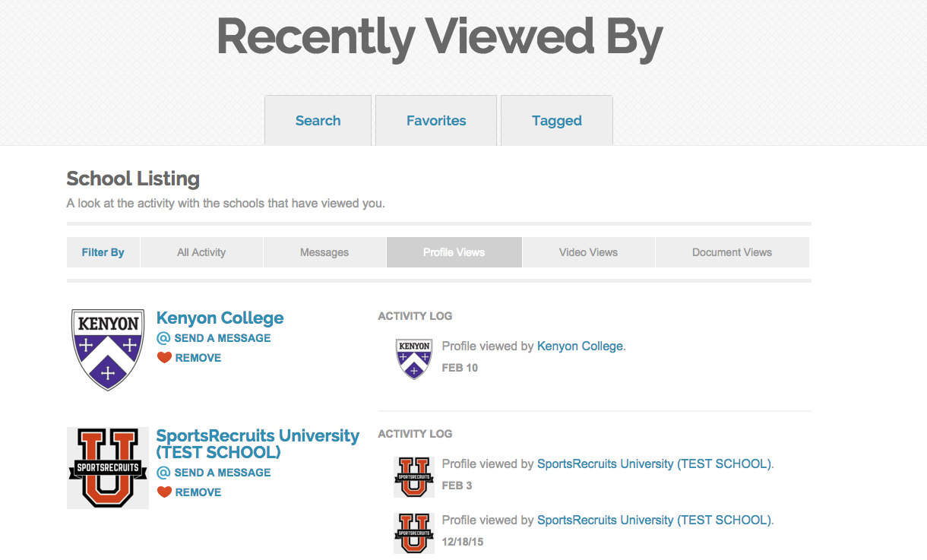Image resolution: width=927 pixels, height=560 pixels.
Task: Filter by All Activity
Action: coord(201,252)
